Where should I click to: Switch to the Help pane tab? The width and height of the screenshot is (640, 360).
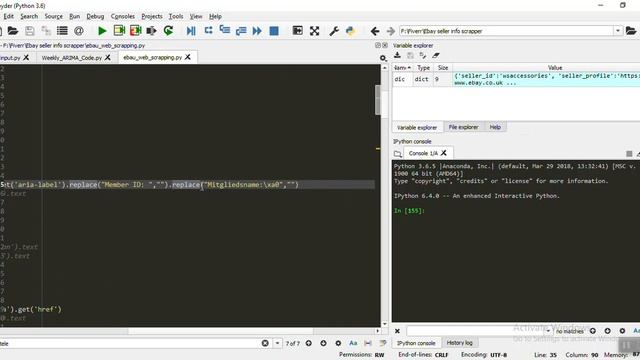tap(495, 127)
